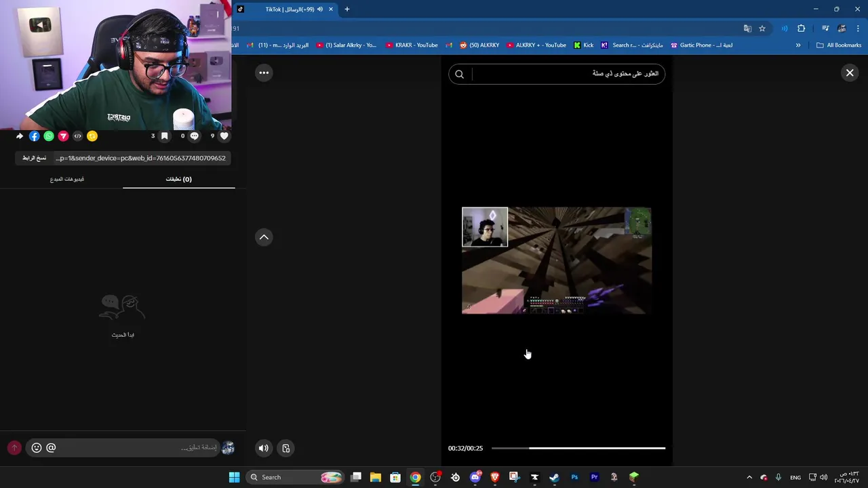The width and height of the screenshot is (868, 488).
Task: Click the taskbar microphone icon
Action: [778, 477]
